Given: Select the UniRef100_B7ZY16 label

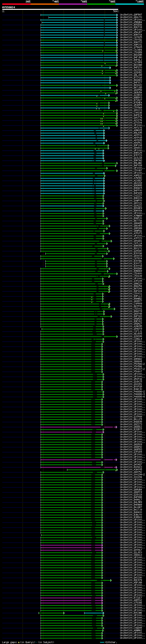Looking at the screenshot, I should 131,77.
